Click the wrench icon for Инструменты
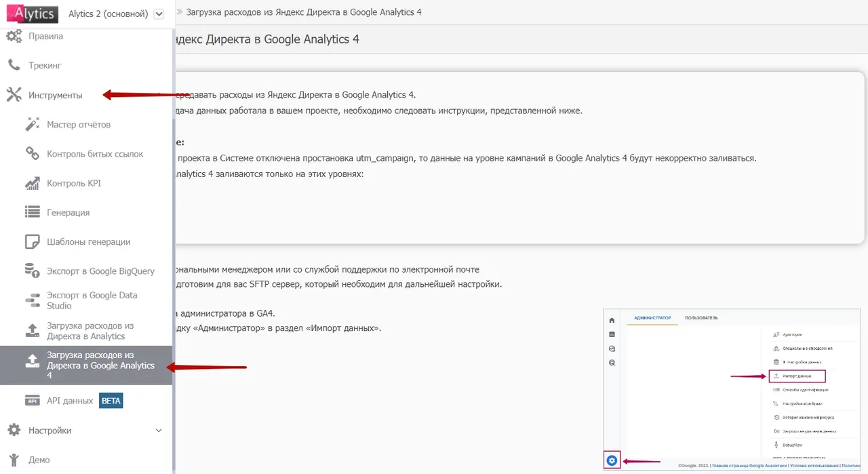The width and height of the screenshot is (868, 474). point(14,95)
